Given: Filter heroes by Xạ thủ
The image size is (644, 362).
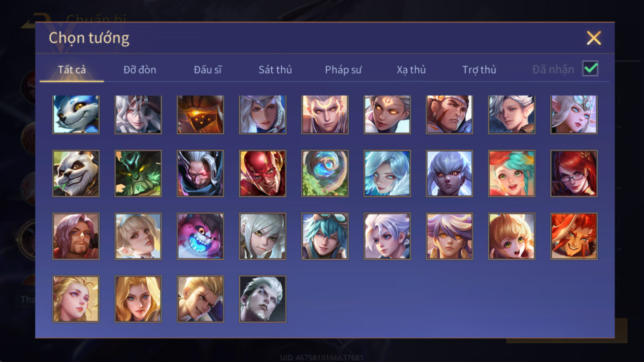Looking at the screenshot, I should [411, 70].
